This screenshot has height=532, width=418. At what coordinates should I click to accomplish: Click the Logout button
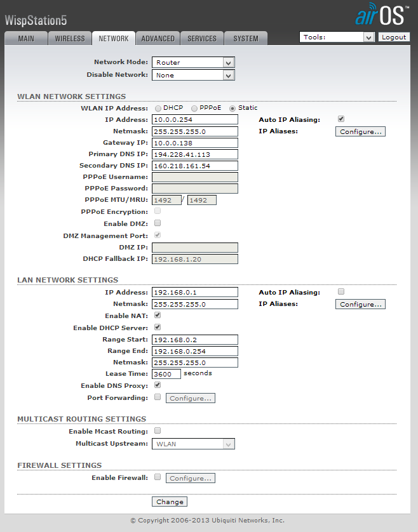pos(394,37)
